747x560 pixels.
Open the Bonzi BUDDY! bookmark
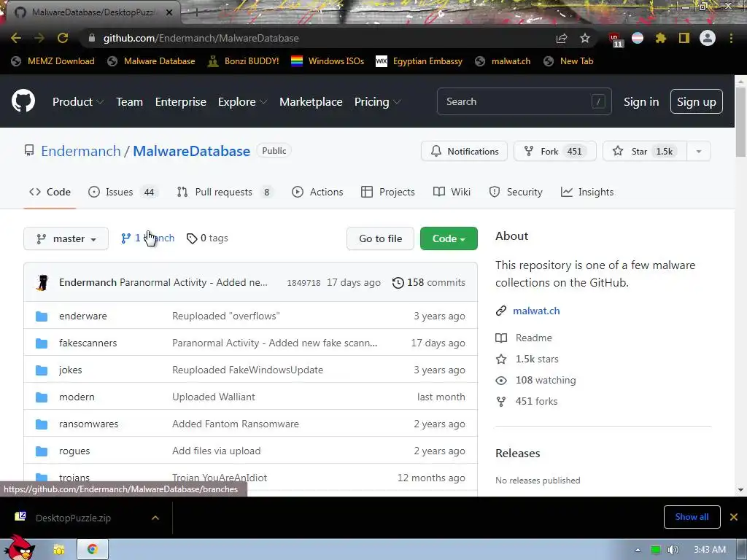tap(244, 61)
